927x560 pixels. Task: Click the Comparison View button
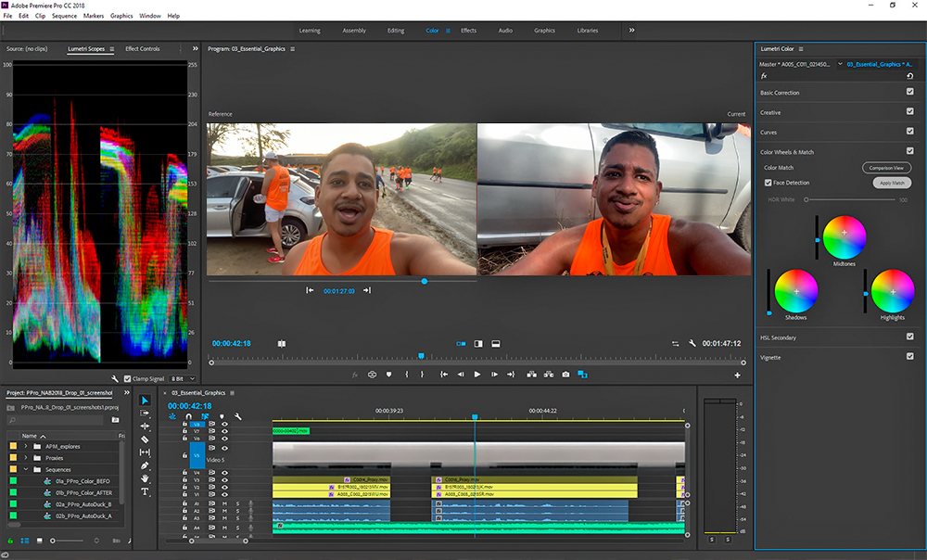(886, 168)
